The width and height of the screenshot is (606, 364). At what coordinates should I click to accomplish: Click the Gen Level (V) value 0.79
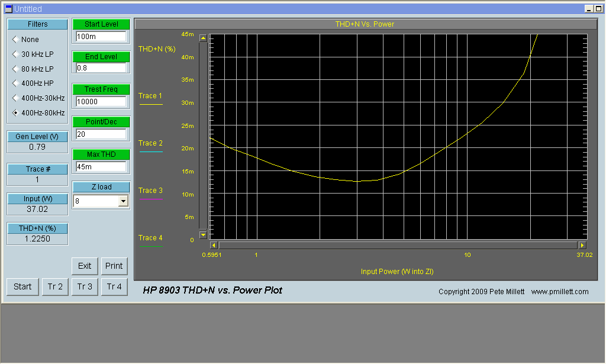coord(37,147)
